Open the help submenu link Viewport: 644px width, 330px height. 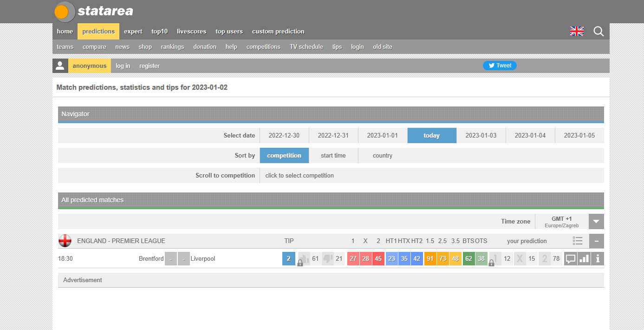tap(231, 46)
